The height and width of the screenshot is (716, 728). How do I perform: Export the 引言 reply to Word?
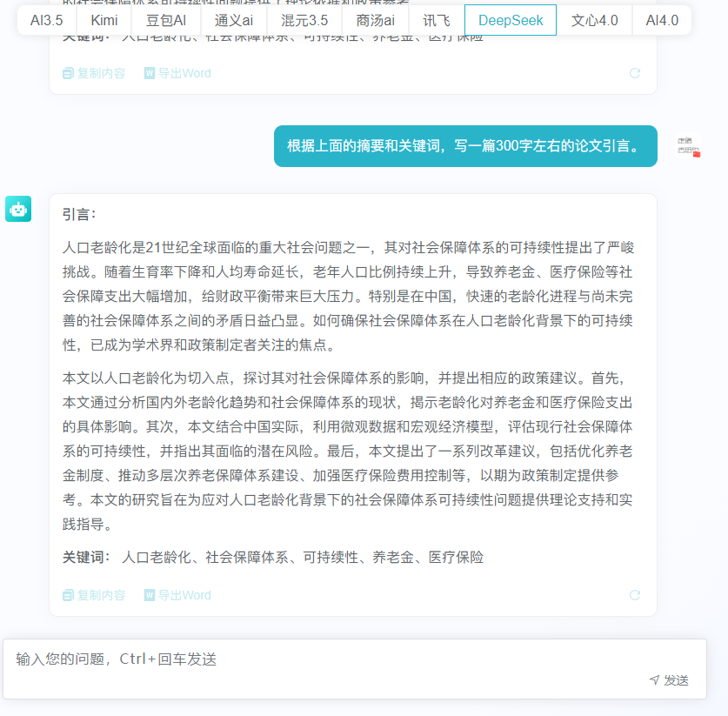pyautogui.click(x=177, y=595)
